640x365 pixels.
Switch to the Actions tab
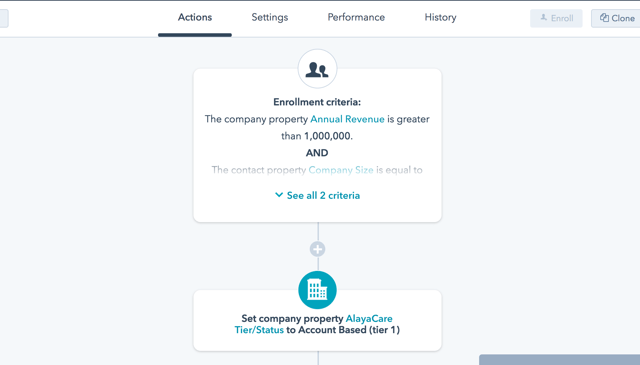tap(195, 17)
